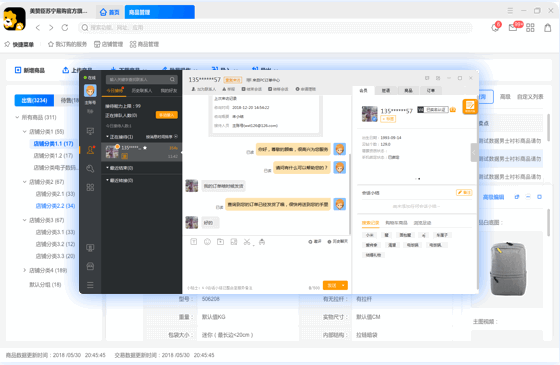
Task: Open the 订单 tab in customer panel
Action: coord(431,91)
